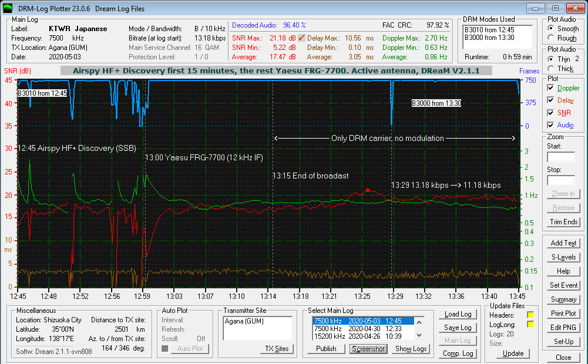This screenshot has height=364, width=588.
Task: Select the Rough plot audio option
Action: [x=550, y=38]
